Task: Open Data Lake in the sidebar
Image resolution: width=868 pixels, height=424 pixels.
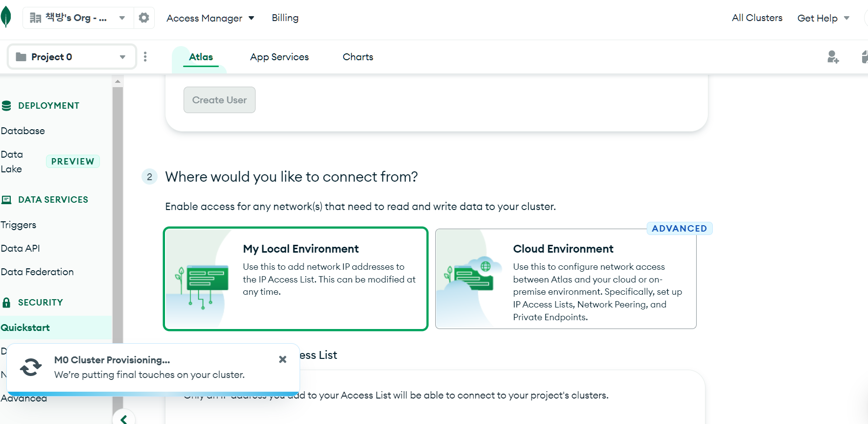Action: pos(12,162)
